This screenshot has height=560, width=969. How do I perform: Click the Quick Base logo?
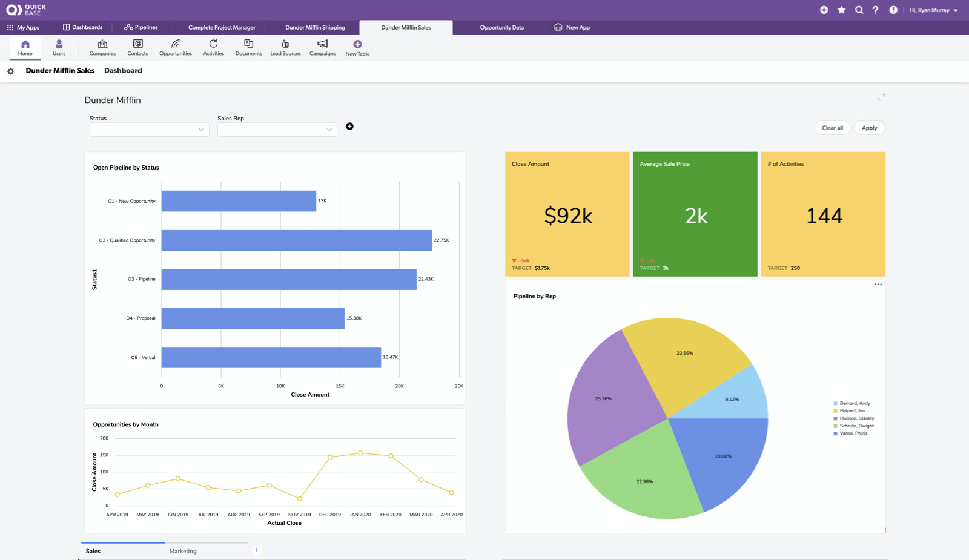[26, 10]
